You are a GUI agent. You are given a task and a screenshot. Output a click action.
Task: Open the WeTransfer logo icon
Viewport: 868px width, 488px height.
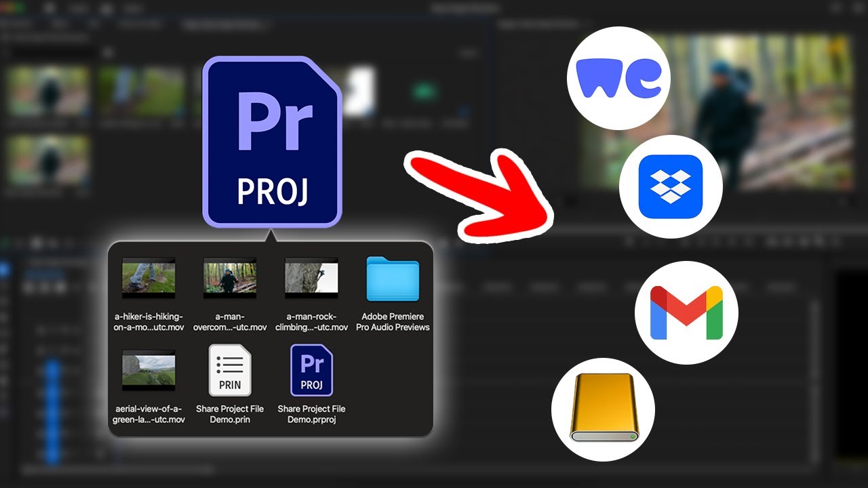point(618,79)
